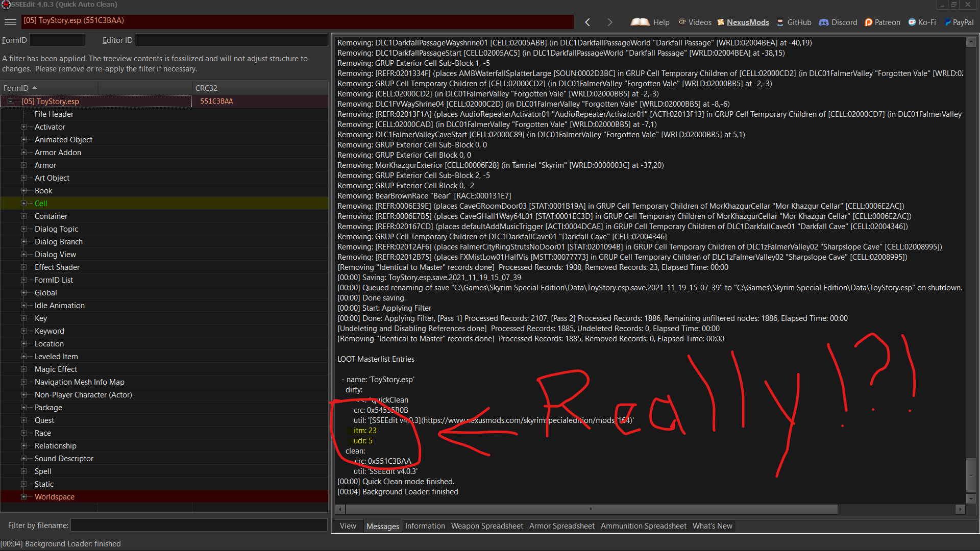980x551 pixels.
Task: Select the Magic Effect tree row
Action: [x=164, y=369]
